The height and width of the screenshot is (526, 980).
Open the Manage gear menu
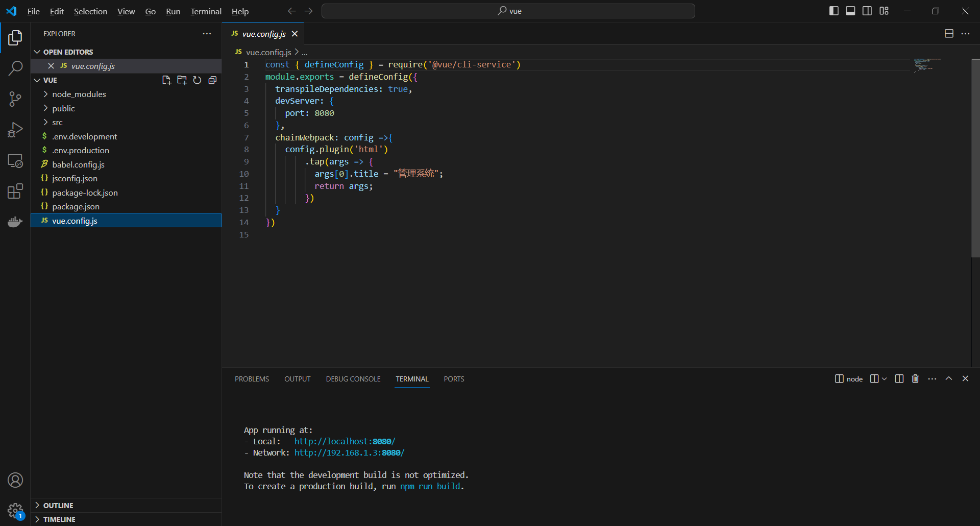point(15,510)
